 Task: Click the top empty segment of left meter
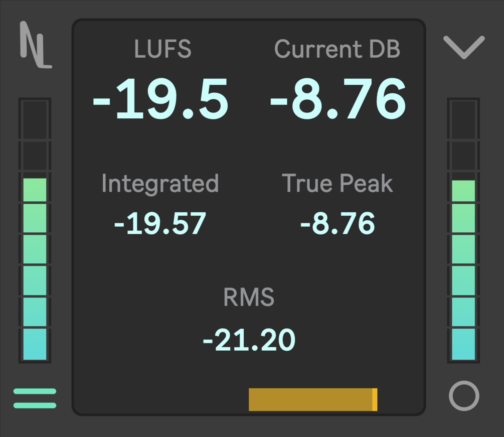click(x=35, y=119)
